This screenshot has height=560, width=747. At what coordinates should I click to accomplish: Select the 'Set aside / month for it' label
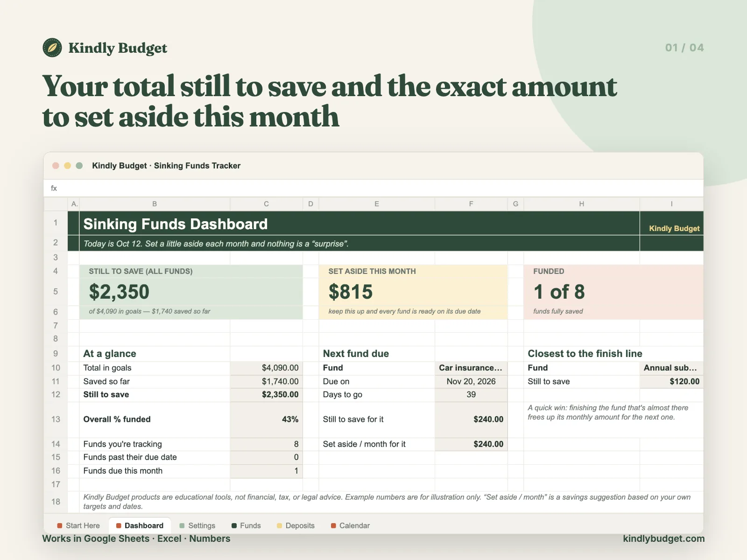[364, 444]
